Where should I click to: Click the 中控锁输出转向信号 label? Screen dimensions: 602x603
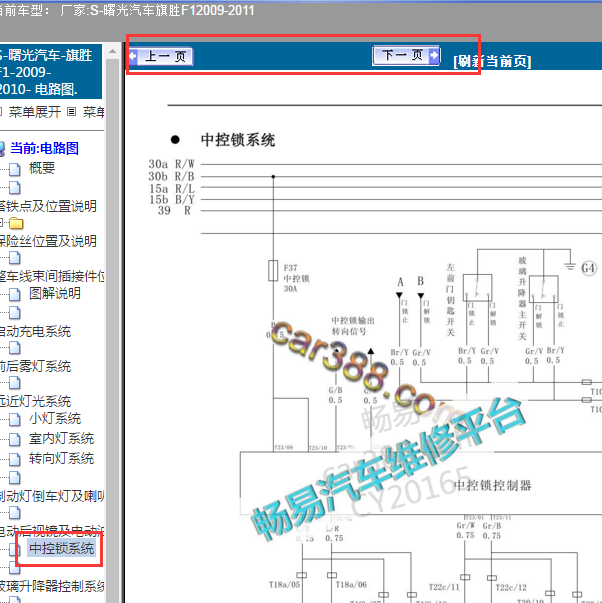(x=353, y=326)
